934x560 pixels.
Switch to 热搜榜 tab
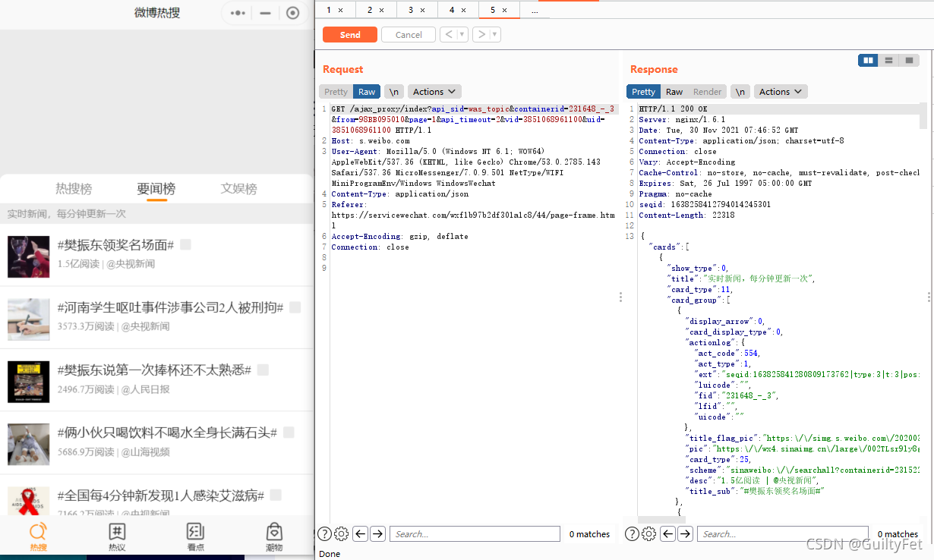point(74,189)
